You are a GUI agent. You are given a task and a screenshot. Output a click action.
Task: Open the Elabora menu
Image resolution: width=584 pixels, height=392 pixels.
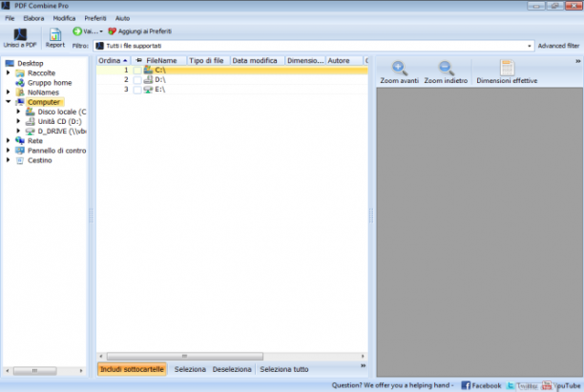(33, 18)
